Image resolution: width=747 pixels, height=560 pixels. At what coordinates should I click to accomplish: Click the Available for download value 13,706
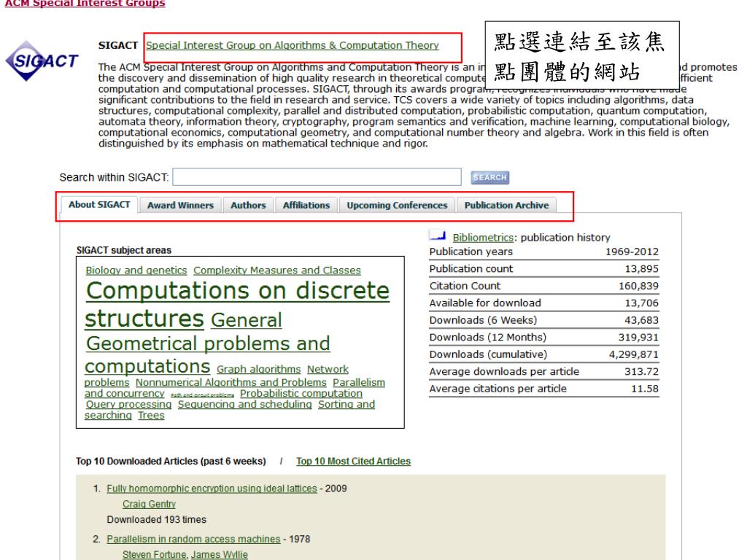coord(642,303)
